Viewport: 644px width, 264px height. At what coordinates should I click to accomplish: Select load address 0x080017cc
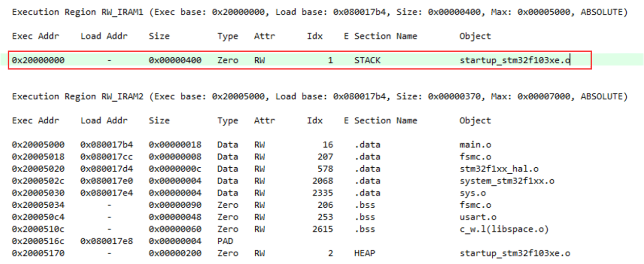(106, 157)
